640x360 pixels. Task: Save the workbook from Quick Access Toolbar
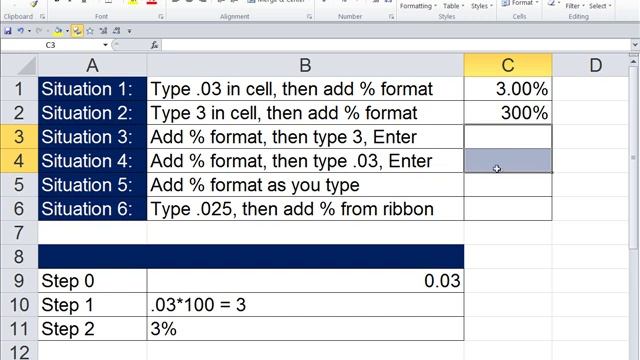point(8,31)
